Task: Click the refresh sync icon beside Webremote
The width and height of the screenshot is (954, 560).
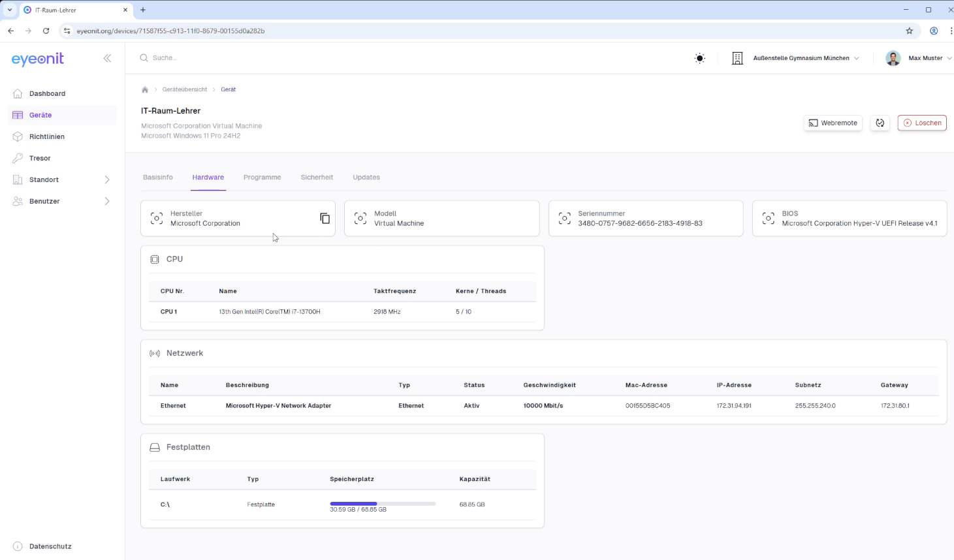Action: point(880,123)
